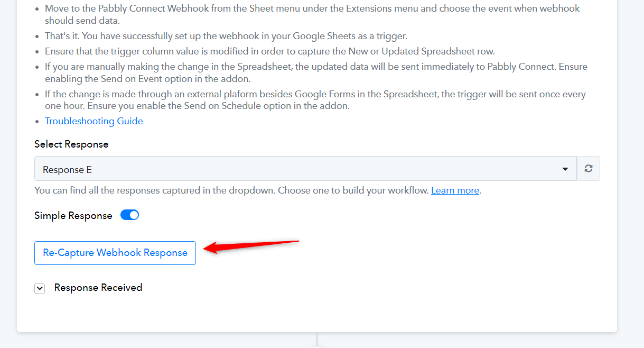This screenshot has height=348, width=644.
Task: Click the Select Response label
Action: pyautogui.click(x=71, y=144)
